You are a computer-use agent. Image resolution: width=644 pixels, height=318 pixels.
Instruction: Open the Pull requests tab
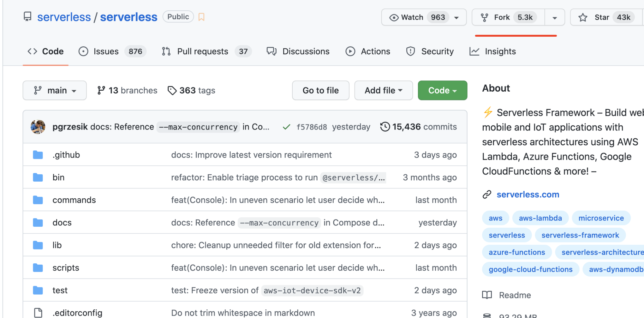coord(207,51)
